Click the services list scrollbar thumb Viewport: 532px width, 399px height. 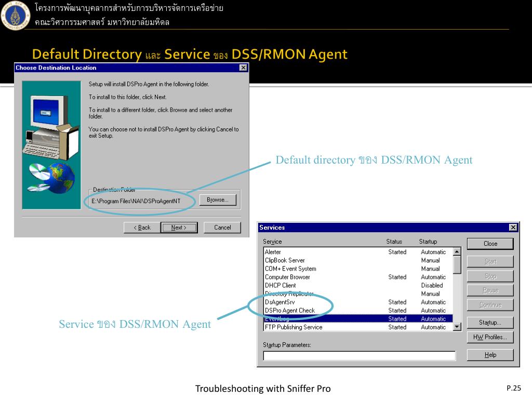(x=457, y=264)
